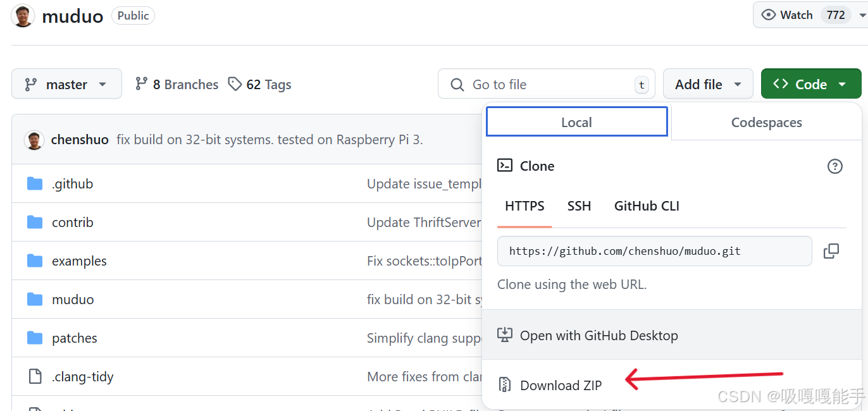The image size is (868, 411).
Task: Click the Clone help question mark icon
Action: click(x=834, y=166)
